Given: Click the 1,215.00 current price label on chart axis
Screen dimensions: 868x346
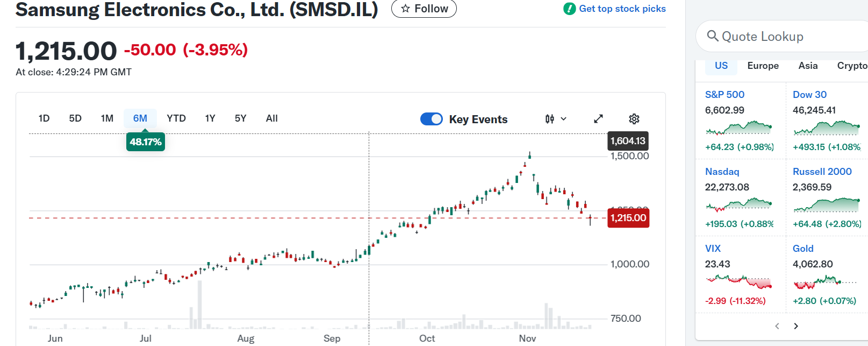Looking at the screenshot, I should click(x=628, y=218).
